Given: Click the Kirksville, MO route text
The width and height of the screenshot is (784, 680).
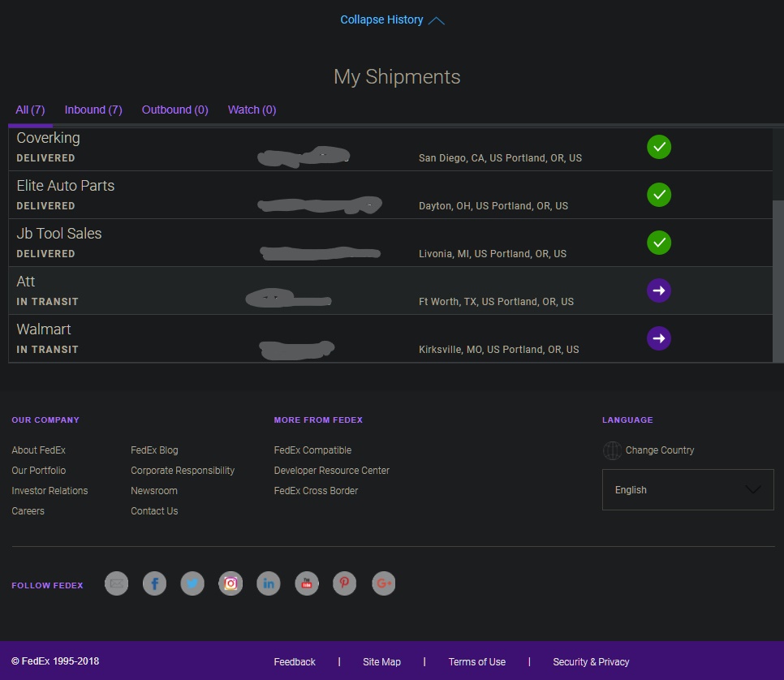Looking at the screenshot, I should (x=498, y=350).
